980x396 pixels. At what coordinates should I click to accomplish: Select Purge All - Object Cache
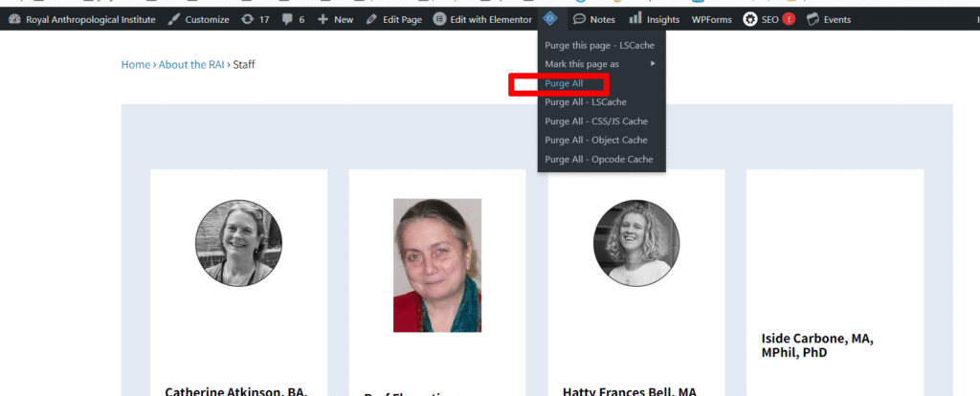pos(596,141)
